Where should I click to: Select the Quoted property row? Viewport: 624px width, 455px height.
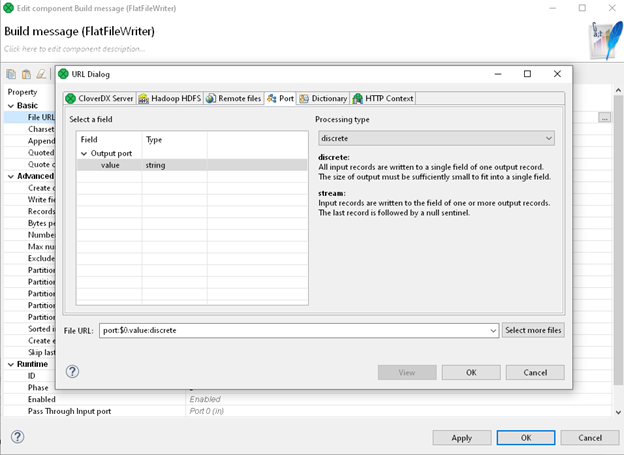pyautogui.click(x=29, y=153)
